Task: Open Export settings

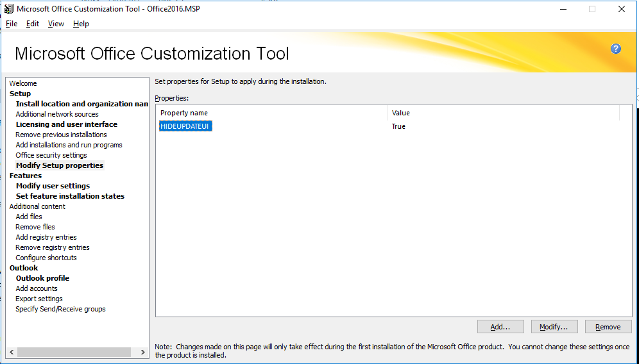Action: point(39,299)
